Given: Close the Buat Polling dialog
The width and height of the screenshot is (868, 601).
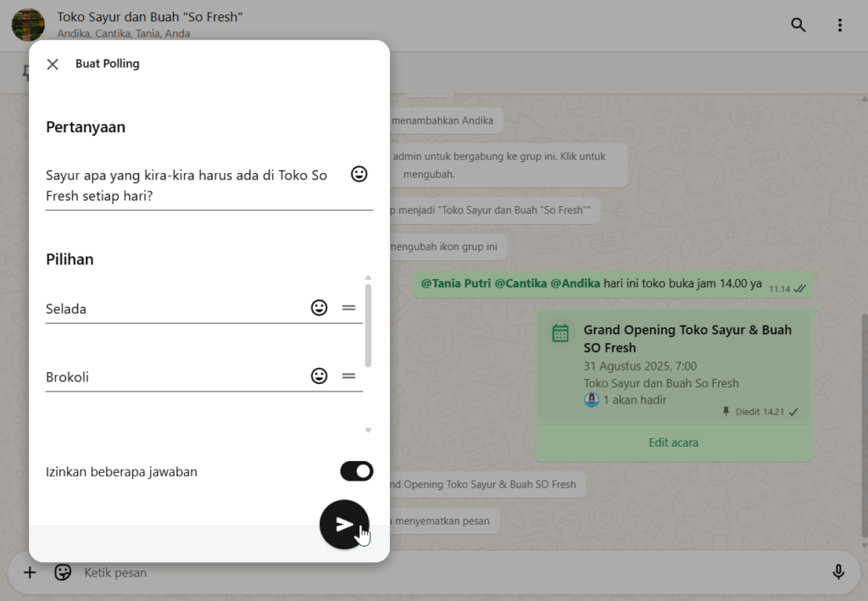Looking at the screenshot, I should [x=53, y=64].
